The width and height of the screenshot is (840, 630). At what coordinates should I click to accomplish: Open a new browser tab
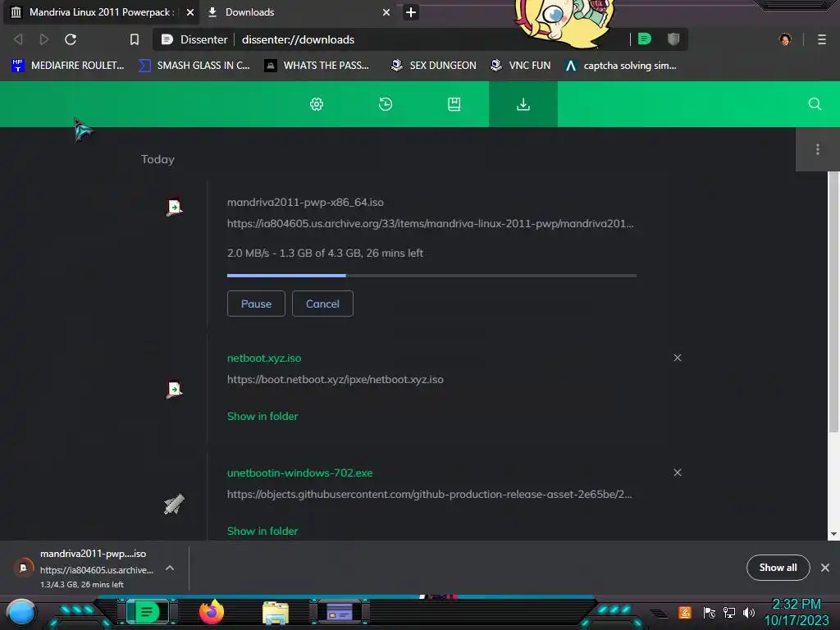(411, 12)
